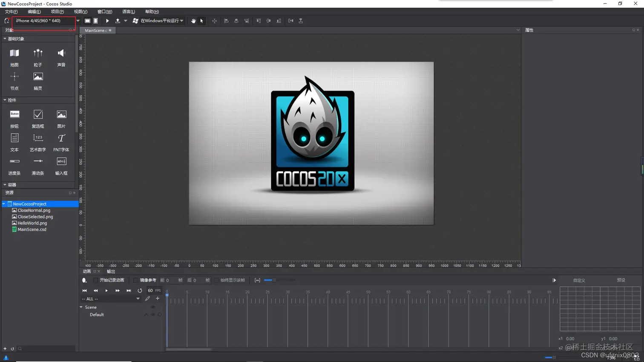Click the portrait orientation icon

(x=96, y=21)
